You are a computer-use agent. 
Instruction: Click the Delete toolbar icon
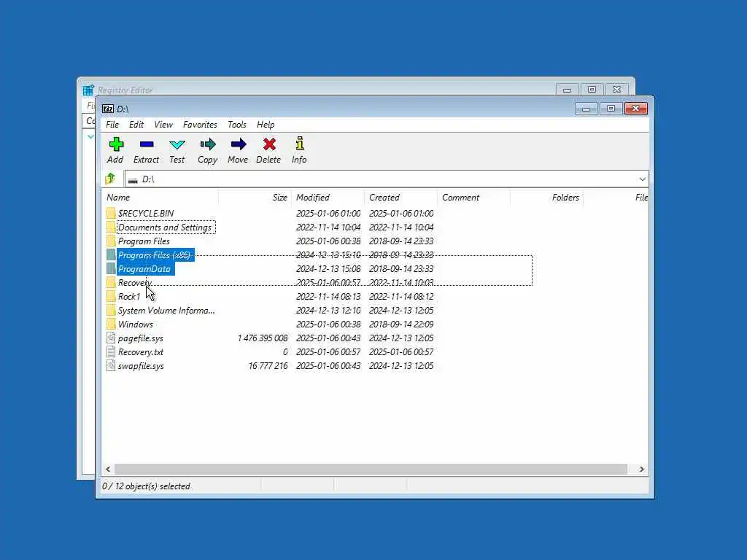coord(269,144)
